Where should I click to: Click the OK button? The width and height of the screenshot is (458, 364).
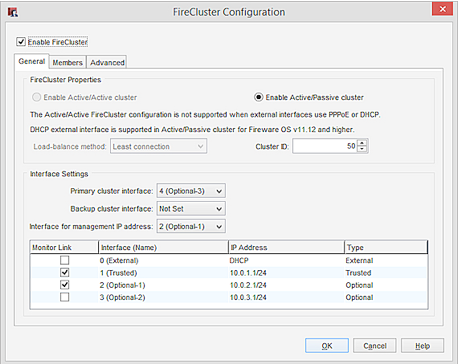(327, 346)
